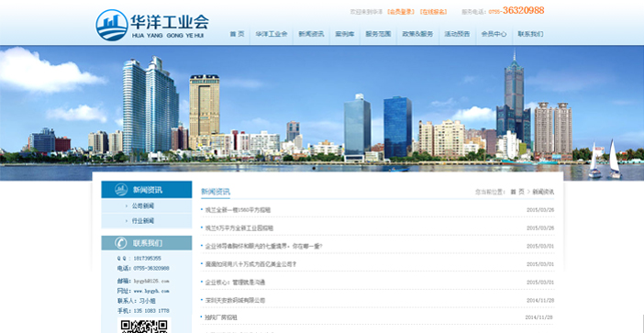Open article 企业核心：管理就是沟通
Image resolution: width=644 pixels, height=333 pixels.
click(x=235, y=282)
